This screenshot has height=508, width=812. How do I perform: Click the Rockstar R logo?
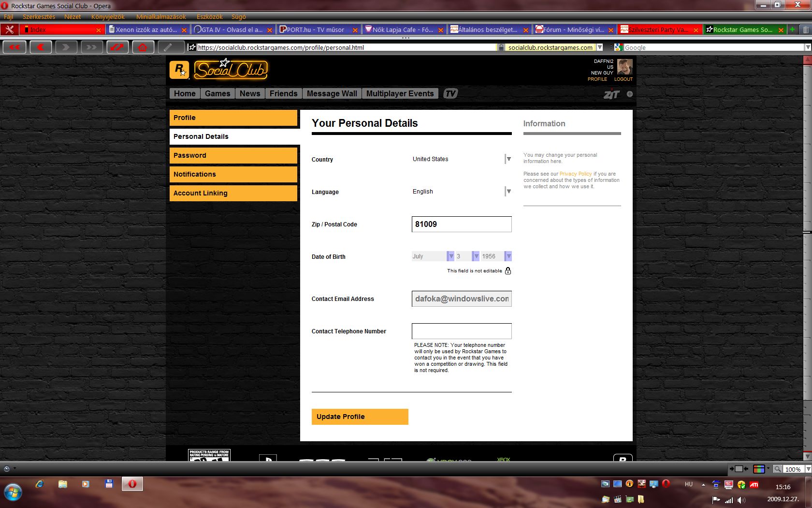[179, 70]
